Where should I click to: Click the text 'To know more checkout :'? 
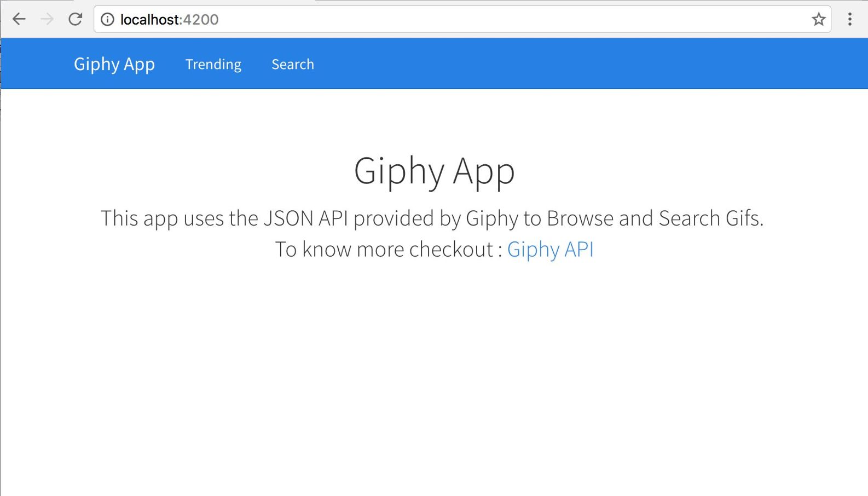389,250
